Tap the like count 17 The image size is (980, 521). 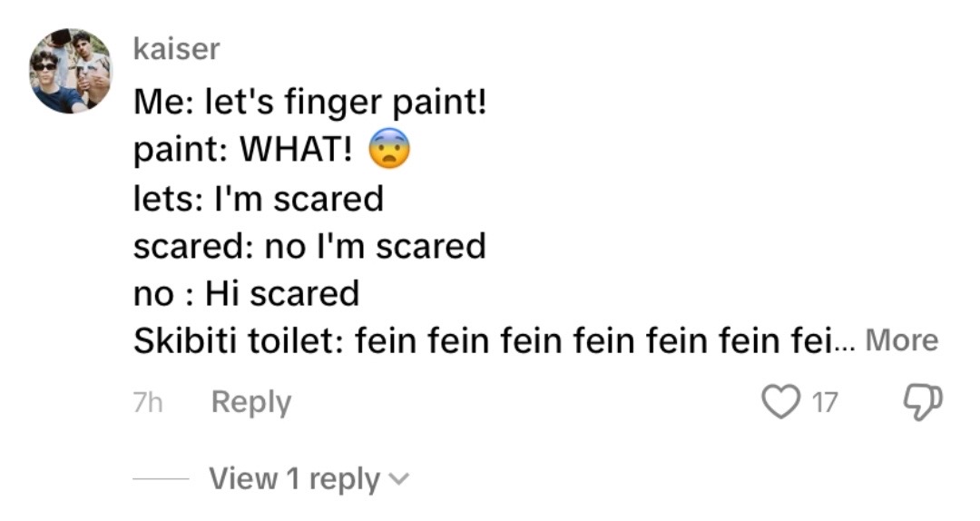click(x=824, y=402)
